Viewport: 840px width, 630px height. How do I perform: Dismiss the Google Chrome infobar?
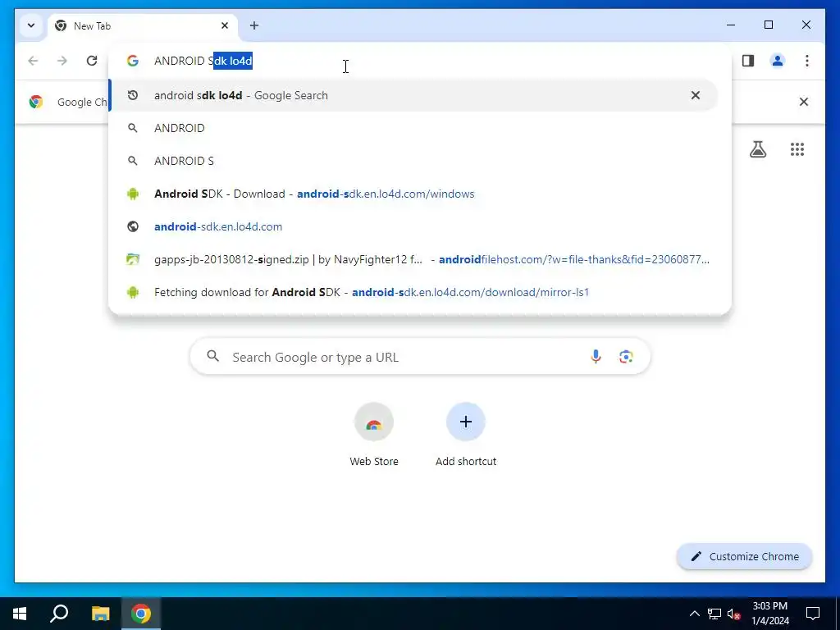click(x=804, y=102)
